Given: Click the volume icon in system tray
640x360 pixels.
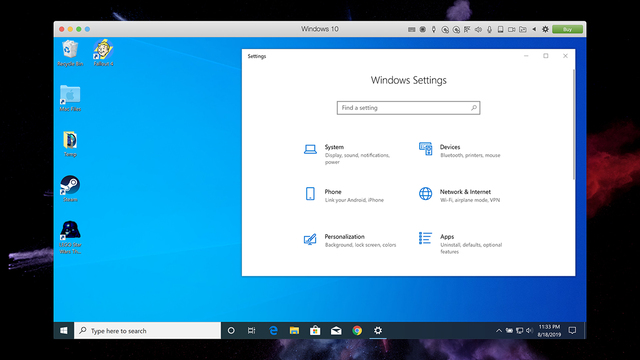Looking at the screenshot, I should [x=529, y=331].
